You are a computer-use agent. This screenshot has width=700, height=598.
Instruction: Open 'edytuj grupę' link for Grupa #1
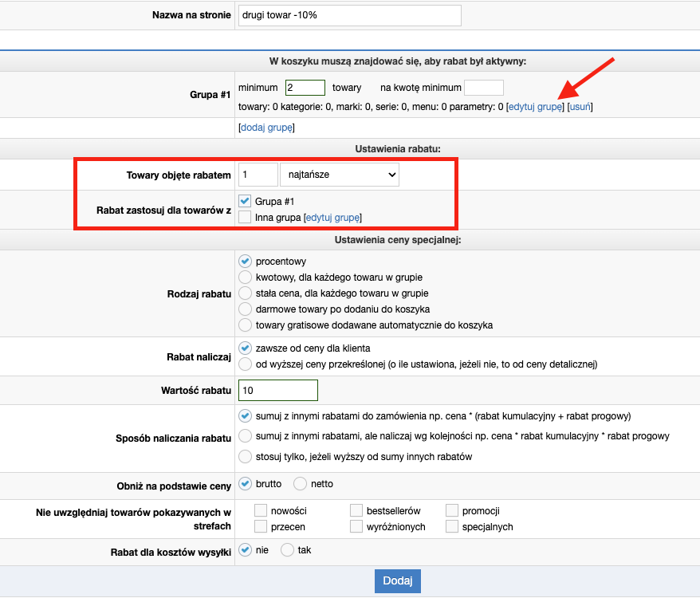click(x=536, y=107)
